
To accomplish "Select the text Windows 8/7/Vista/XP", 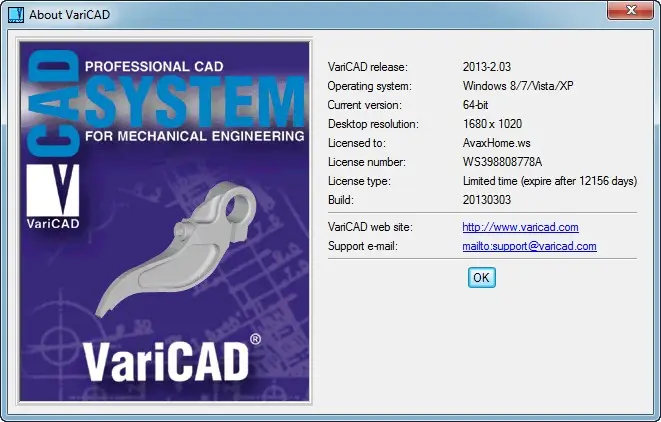I will [x=518, y=86].
